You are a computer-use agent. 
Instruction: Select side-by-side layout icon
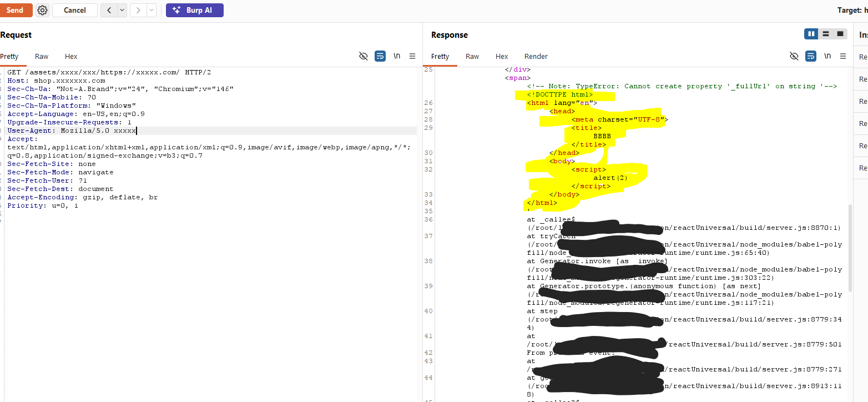click(x=811, y=34)
